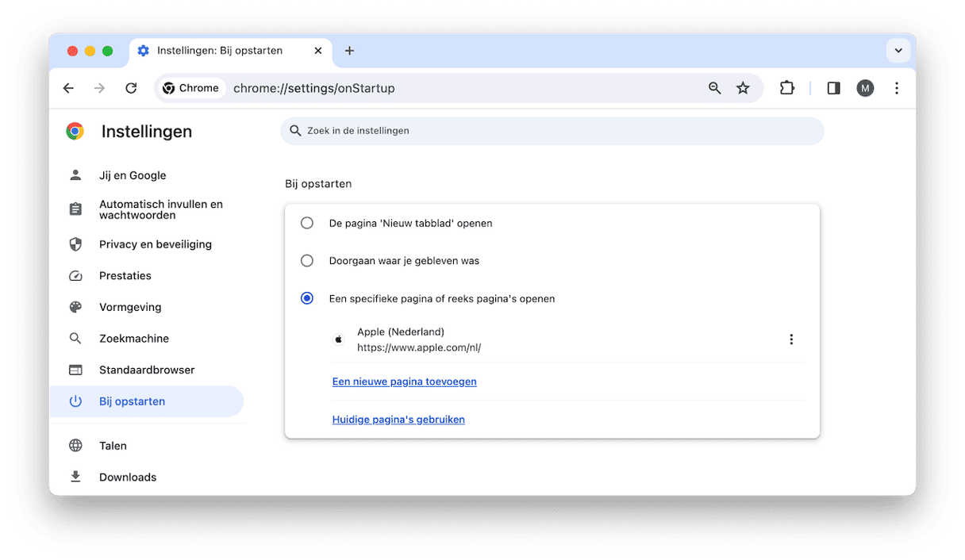Select Bij opstarten in sidebar

pyautogui.click(x=147, y=401)
